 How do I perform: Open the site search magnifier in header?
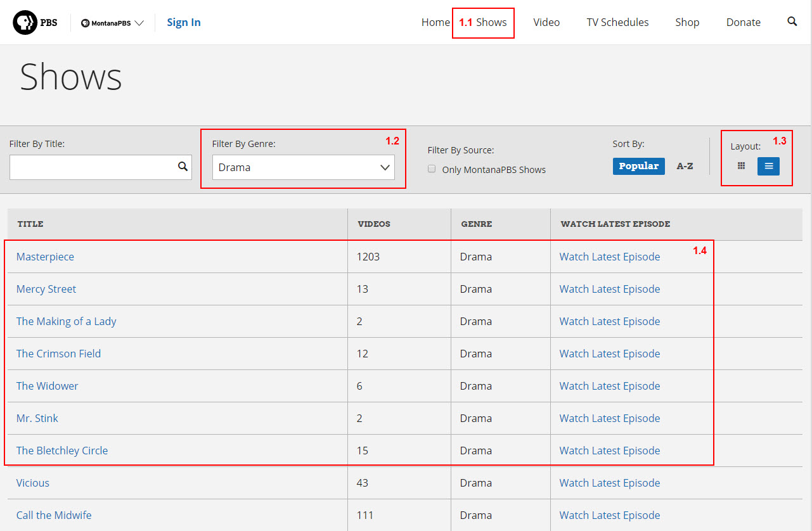click(792, 22)
